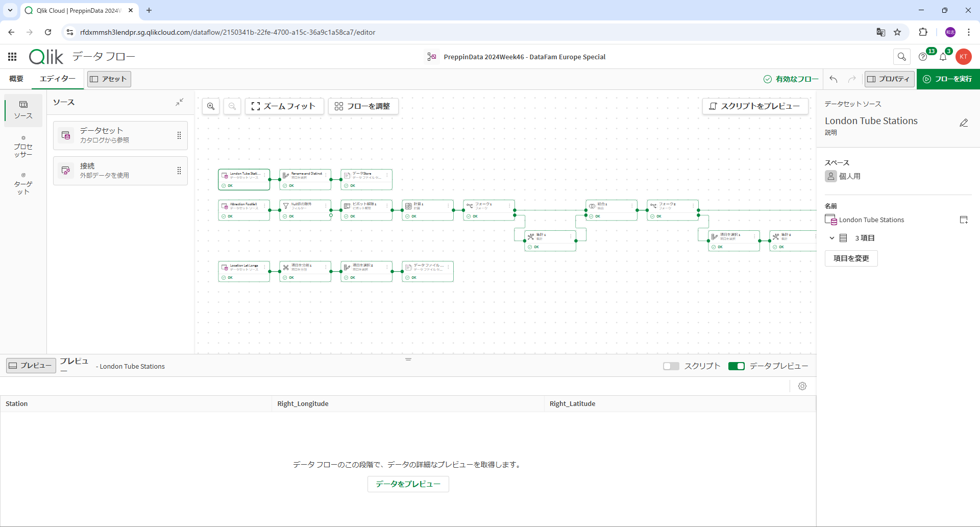Click the スクリプトをプレビュー button
The image size is (980, 527).
[x=755, y=106]
